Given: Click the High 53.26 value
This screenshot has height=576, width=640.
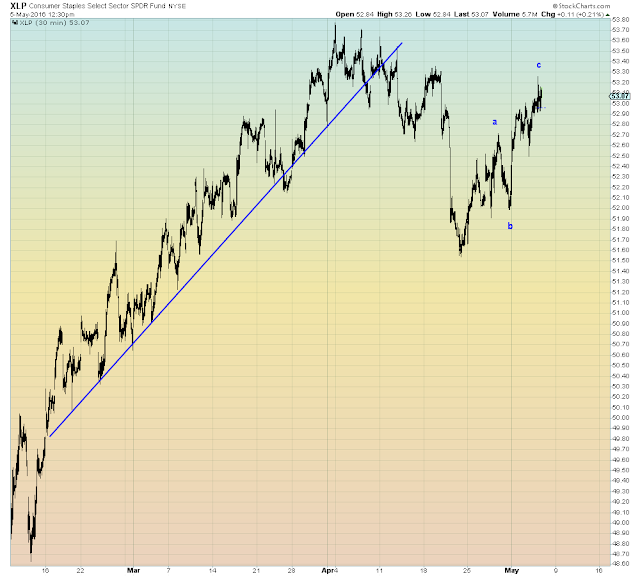Looking at the screenshot, I should [x=394, y=14].
